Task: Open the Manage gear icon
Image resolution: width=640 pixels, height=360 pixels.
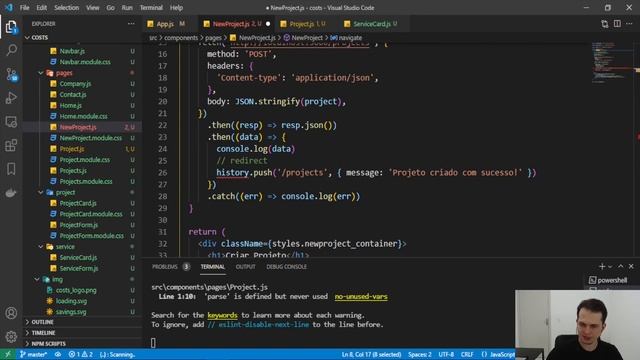Action: tap(11, 337)
